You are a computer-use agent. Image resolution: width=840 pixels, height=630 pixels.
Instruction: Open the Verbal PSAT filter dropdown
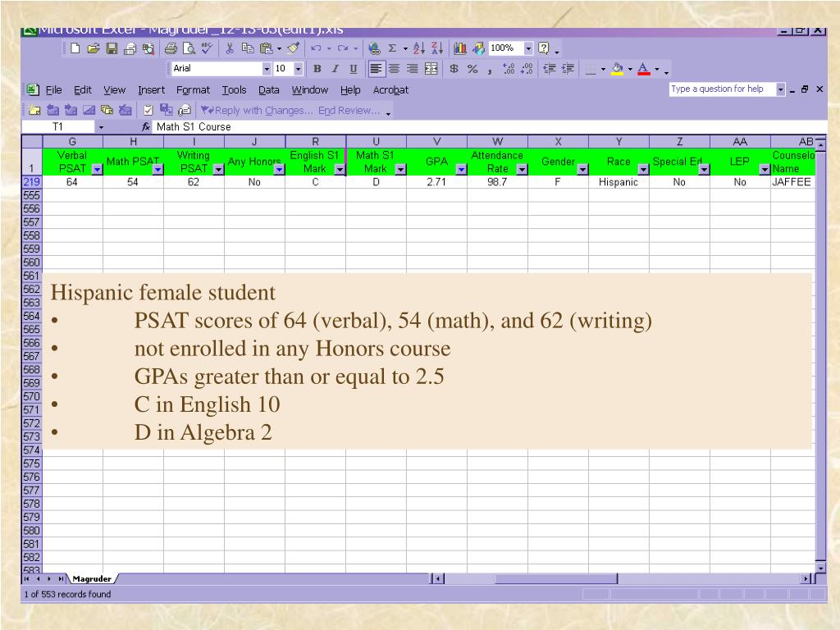click(x=97, y=169)
